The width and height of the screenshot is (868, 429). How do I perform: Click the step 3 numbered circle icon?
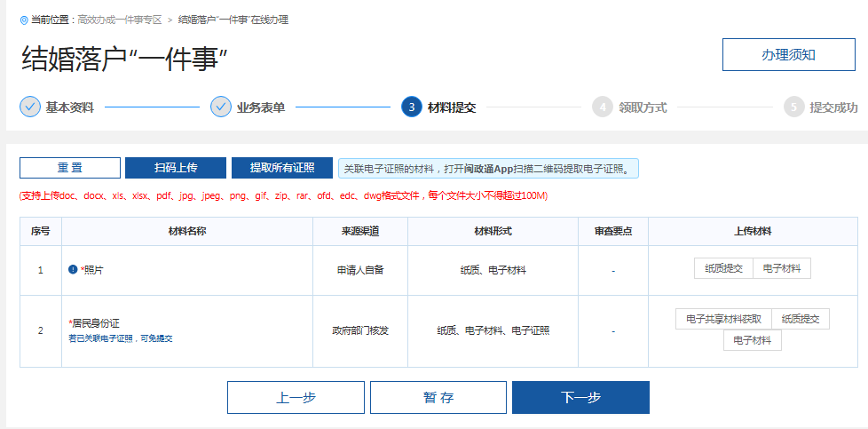coord(411,107)
